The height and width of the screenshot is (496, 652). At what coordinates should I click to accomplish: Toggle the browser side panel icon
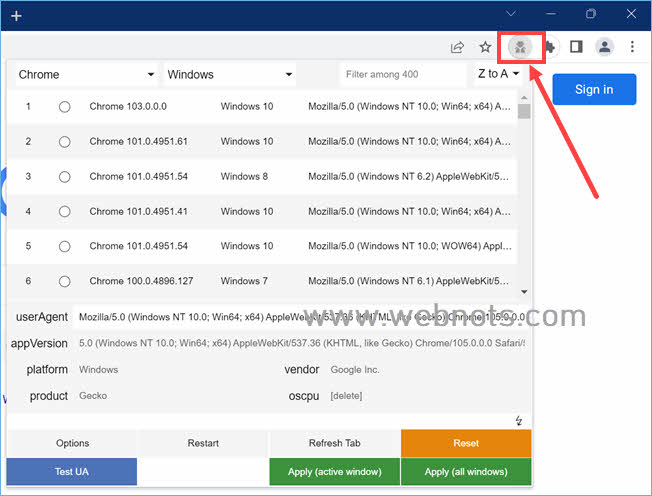coord(576,47)
